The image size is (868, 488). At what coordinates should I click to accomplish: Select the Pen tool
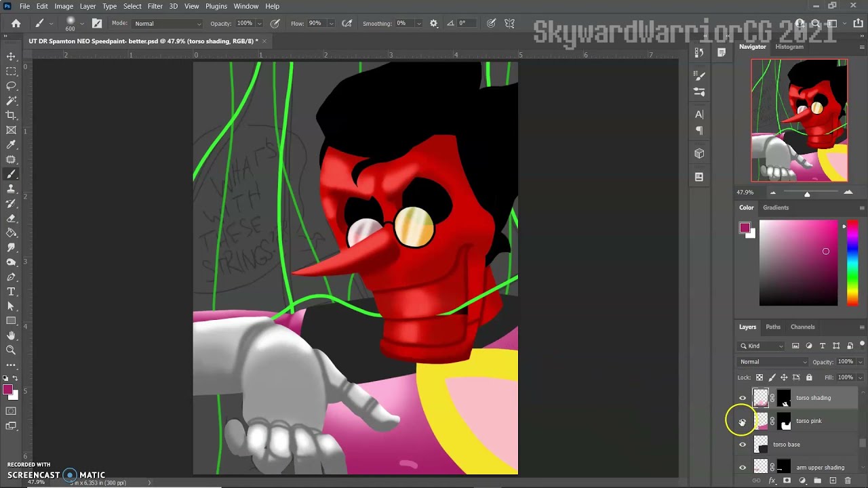11,277
